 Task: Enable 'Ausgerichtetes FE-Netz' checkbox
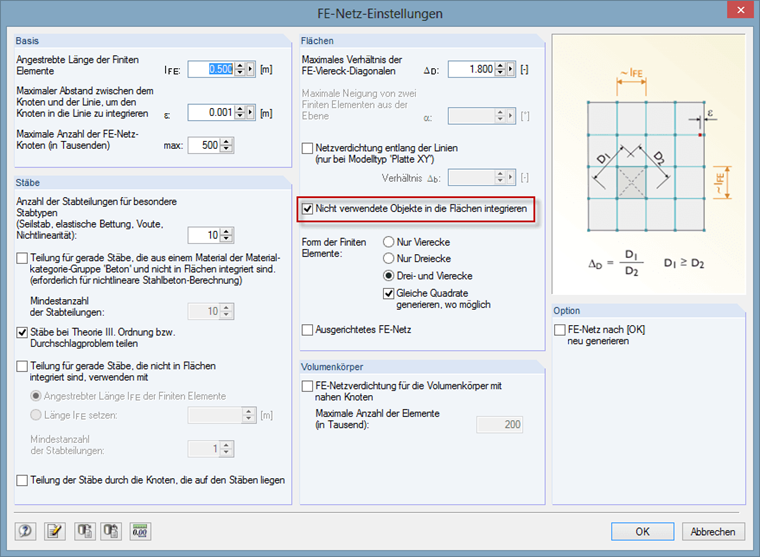point(307,330)
